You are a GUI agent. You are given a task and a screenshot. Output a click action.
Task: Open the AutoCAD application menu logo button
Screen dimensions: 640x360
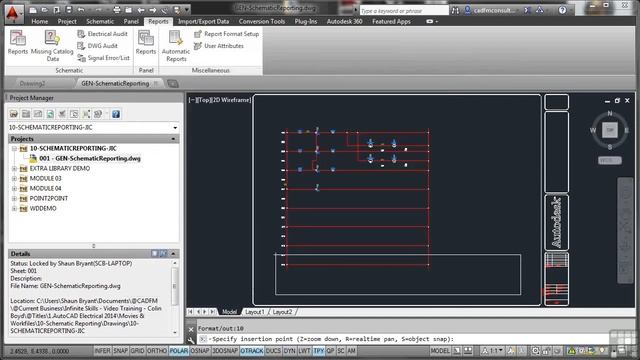tap(13, 13)
